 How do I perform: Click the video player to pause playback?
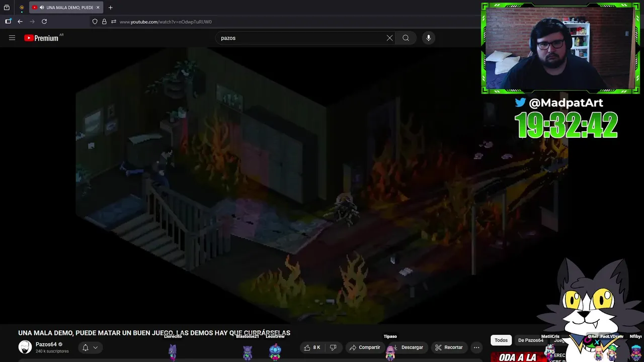[x=322, y=186]
